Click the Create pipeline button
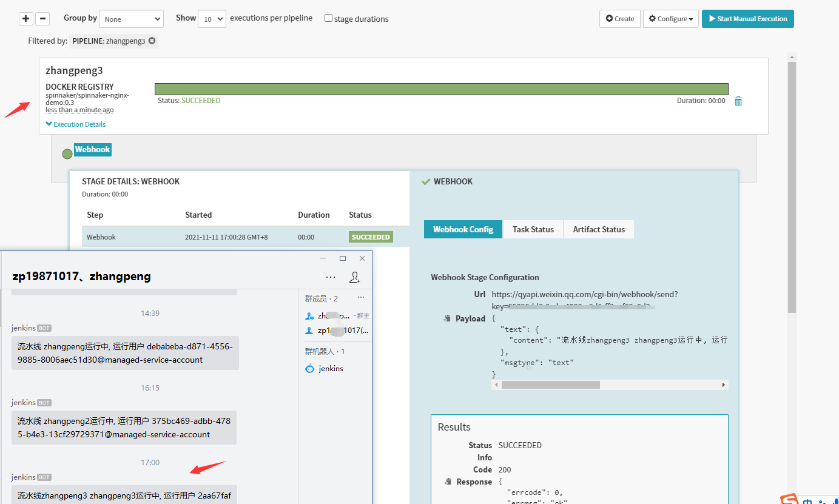 pos(620,19)
